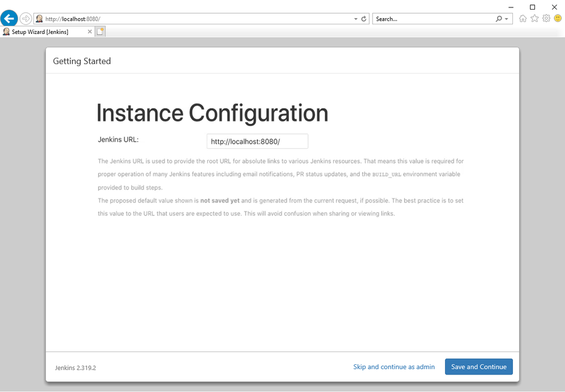565x392 pixels.
Task: Click Skip and continue as admin link
Action: 394,367
